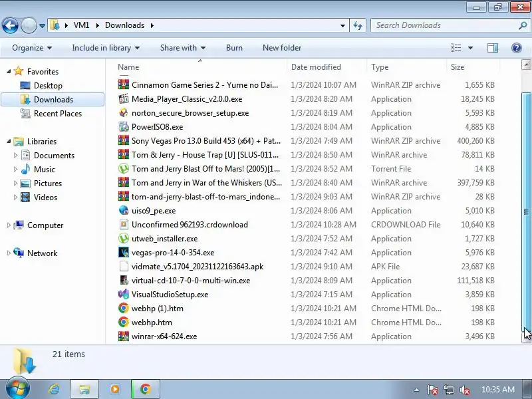Screen dimensions: 532x399
Task: Select Sony Vegas Pro 13.0 archive icon
Action: 124,140
